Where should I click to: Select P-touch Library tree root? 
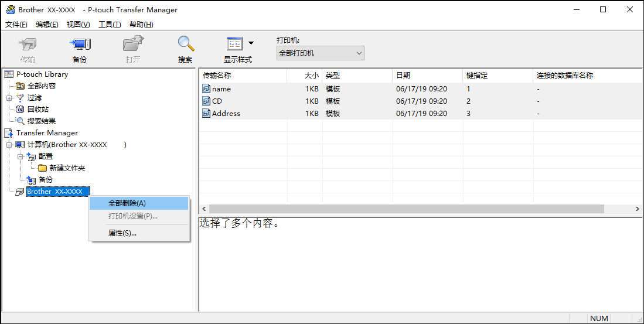pos(42,74)
